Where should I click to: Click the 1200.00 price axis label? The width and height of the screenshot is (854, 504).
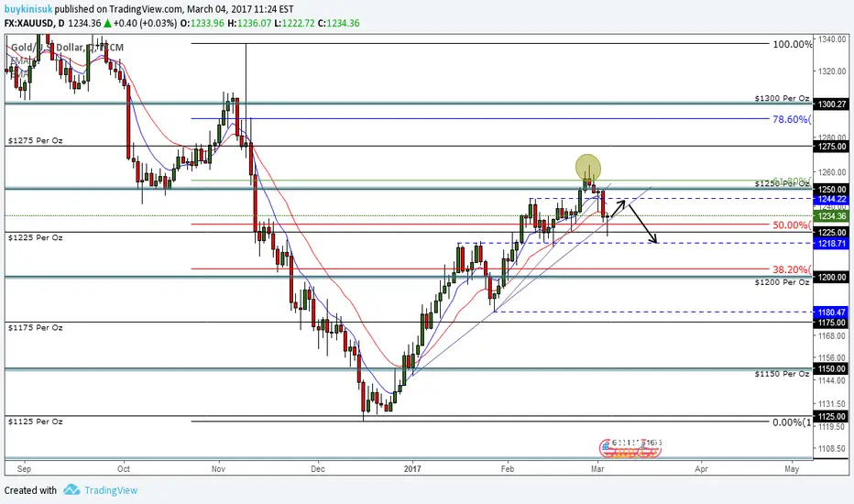pos(830,278)
